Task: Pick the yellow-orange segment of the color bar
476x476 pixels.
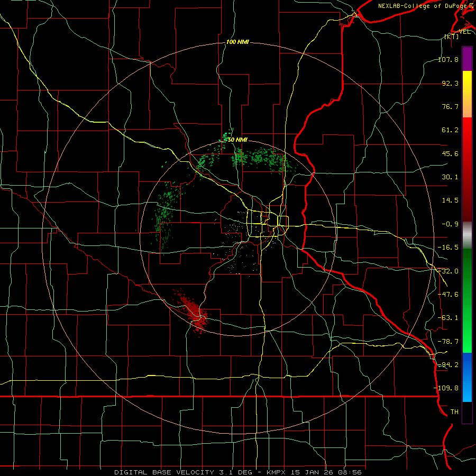Action: [x=467, y=94]
